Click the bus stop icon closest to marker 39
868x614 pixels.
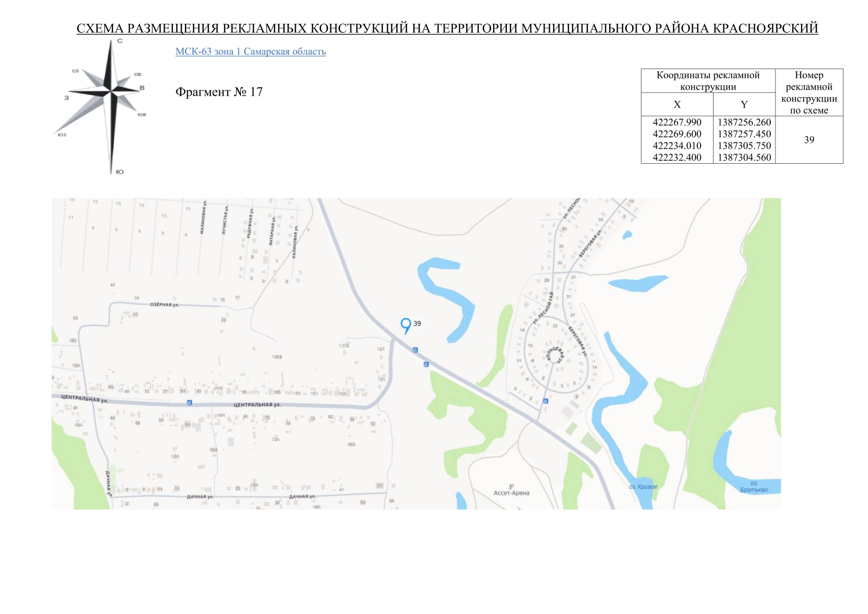(415, 350)
